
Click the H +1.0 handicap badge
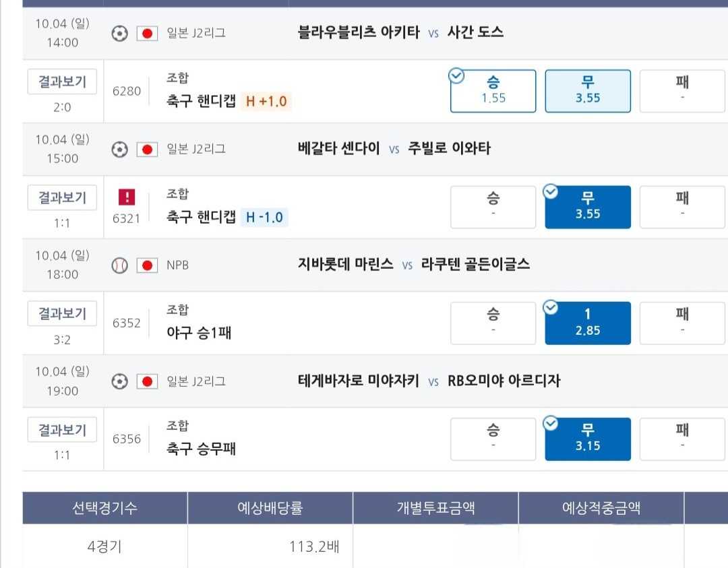click(x=266, y=101)
